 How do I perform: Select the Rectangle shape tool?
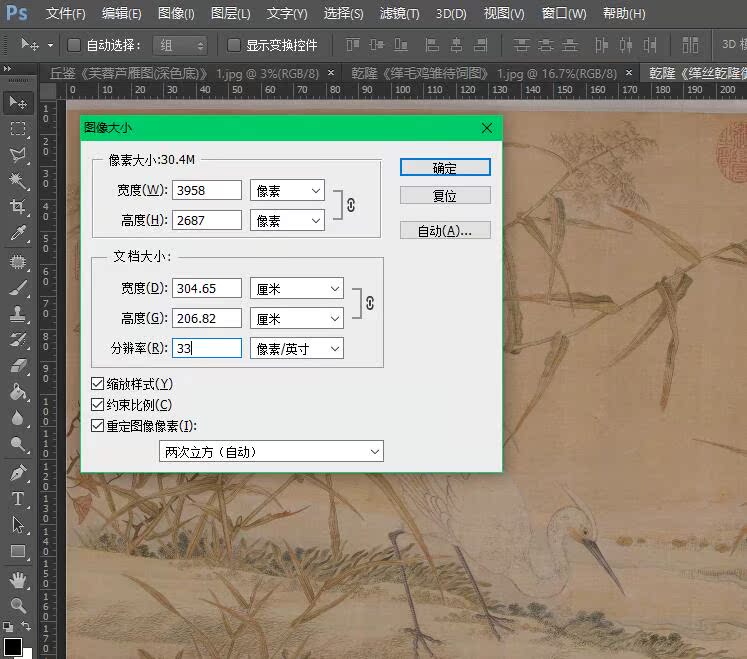(18, 551)
